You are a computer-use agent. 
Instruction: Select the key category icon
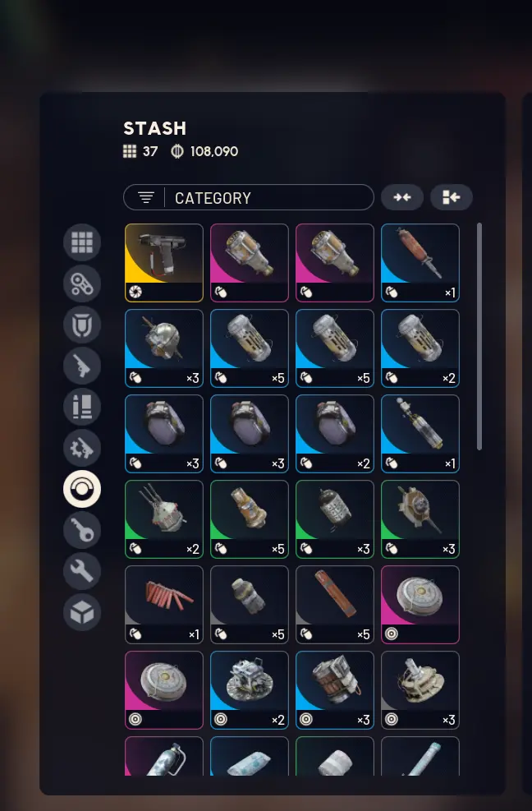pyautogui.click(x=82, y=530)
